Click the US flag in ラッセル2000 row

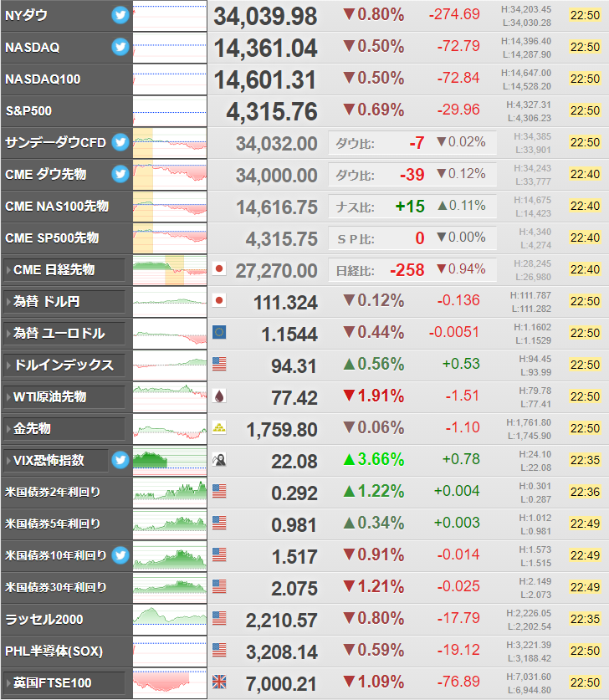[219, 618]
